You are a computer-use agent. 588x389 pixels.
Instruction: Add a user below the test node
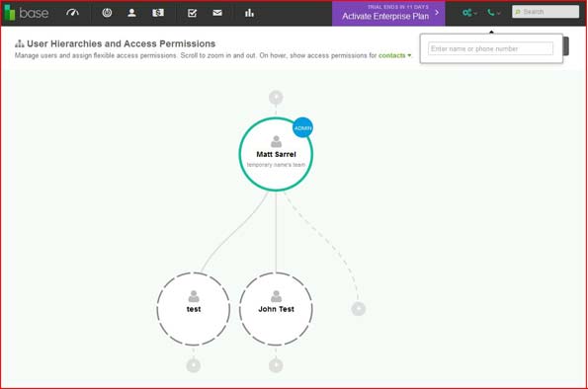tap(193, 365)
